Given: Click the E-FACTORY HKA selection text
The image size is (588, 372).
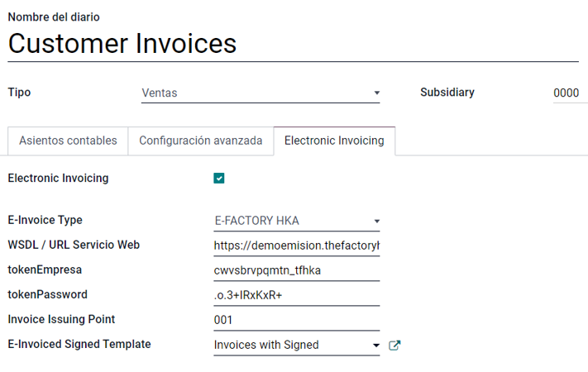Looking at the screenshot, I should tap(257, 221).
